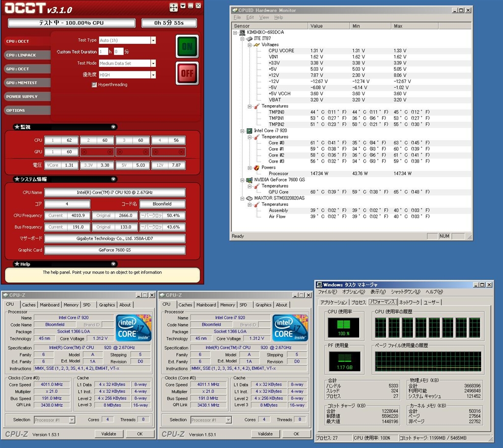Click the MAXTOR hard drive icon

pyautogui.click(x=249, y=198)
